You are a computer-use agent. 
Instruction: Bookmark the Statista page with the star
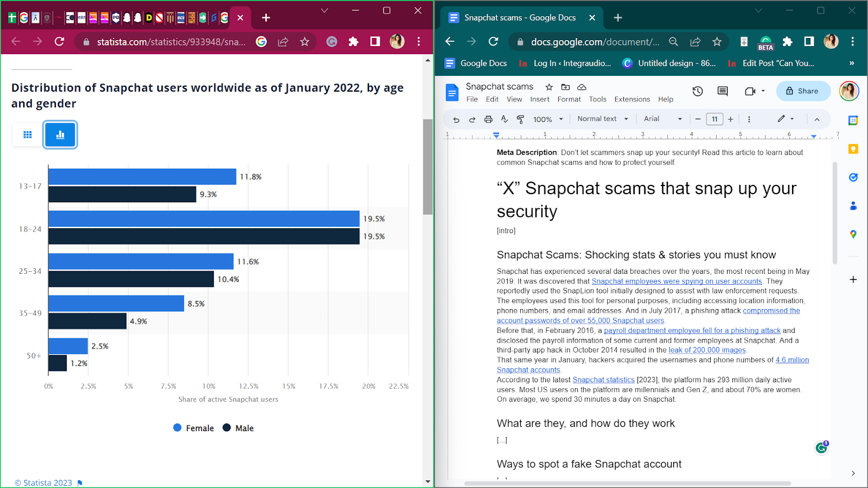point(303,41)
